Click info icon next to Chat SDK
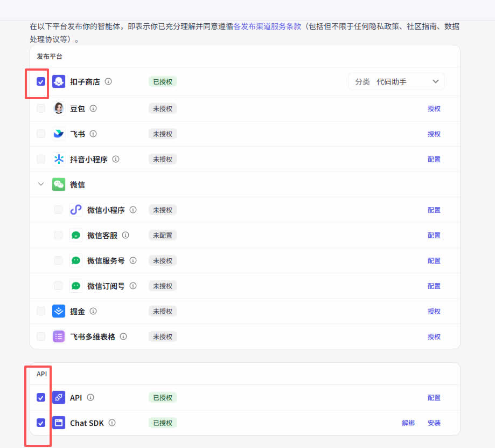This screenshot has height=448, width=495. click(112, 423)
